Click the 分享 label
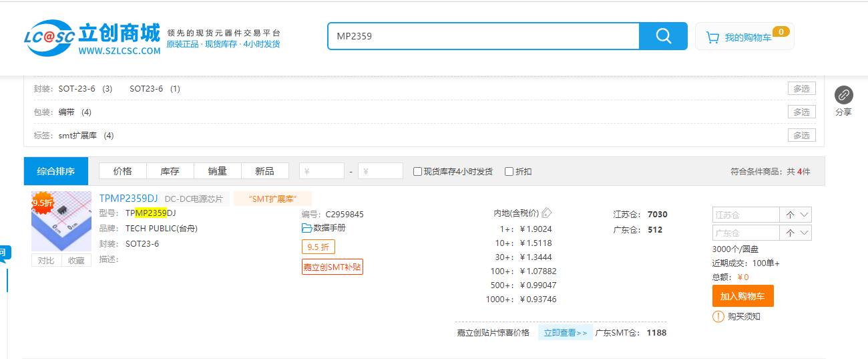868x359 pixels. click(844, 112)
